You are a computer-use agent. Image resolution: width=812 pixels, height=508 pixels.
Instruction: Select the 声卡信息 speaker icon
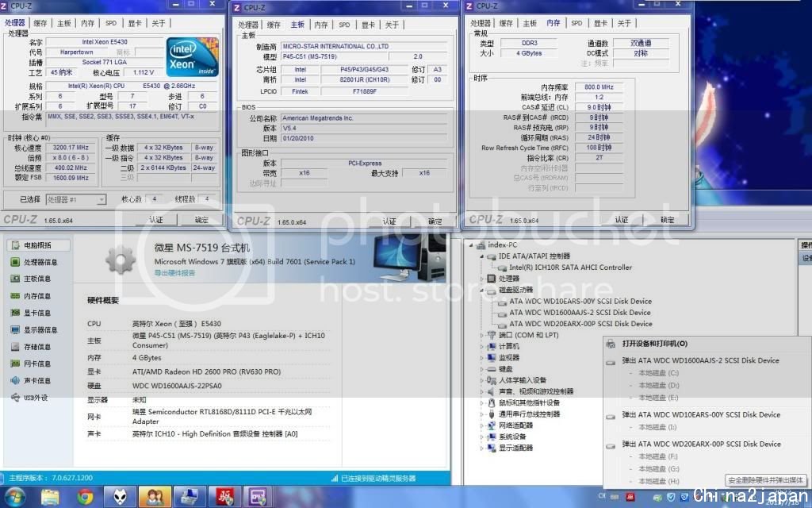point(15,380)
